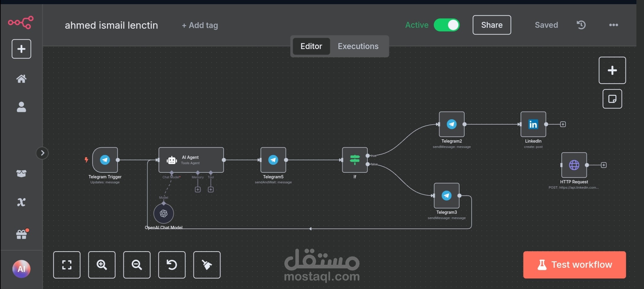Open the Templates box icon in sidebar
644x289 pixels.
point(21,173)
